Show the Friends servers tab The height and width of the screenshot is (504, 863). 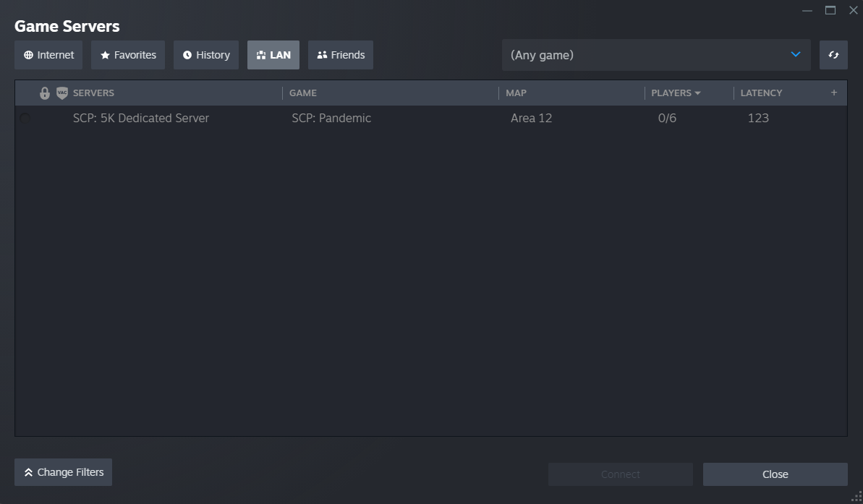341,55
